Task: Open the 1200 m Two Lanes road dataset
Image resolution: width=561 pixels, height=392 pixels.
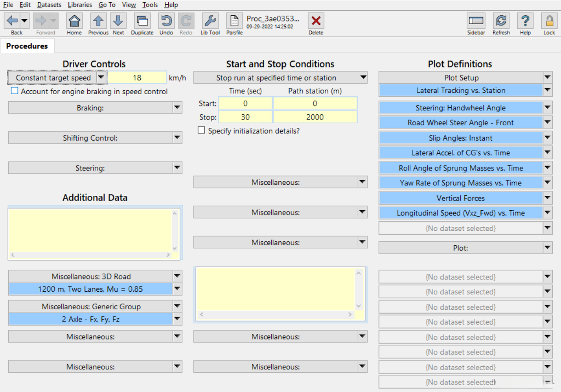Action: 90,289
